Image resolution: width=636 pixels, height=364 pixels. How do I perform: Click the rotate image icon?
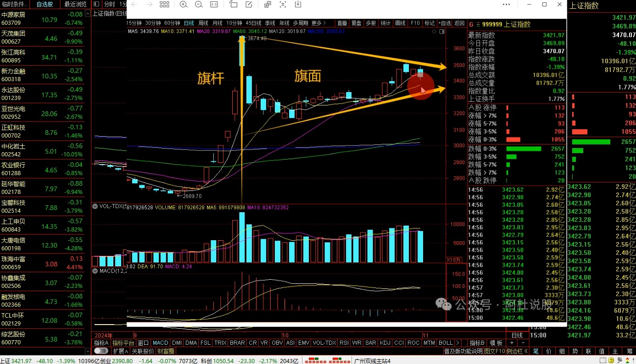pyautogui.click(x=233, y=5)
